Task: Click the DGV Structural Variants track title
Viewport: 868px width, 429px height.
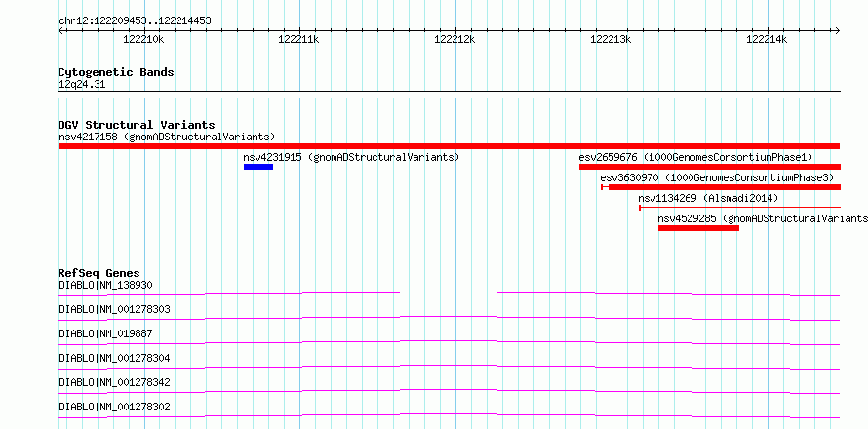Action: click(x=137, y=125)
